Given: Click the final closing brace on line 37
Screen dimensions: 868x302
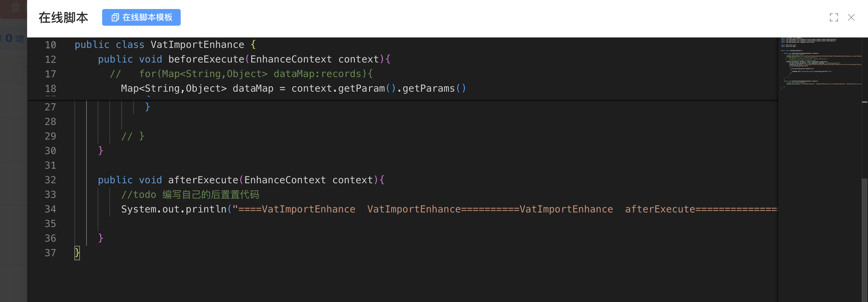Looking at the screenshot, I should (x=77, y=253).
